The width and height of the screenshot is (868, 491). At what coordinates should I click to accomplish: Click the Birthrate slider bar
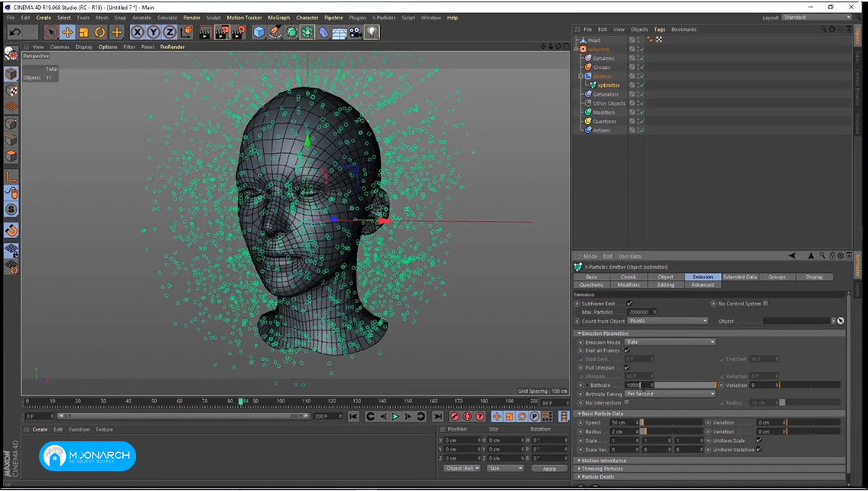point(685,385)
